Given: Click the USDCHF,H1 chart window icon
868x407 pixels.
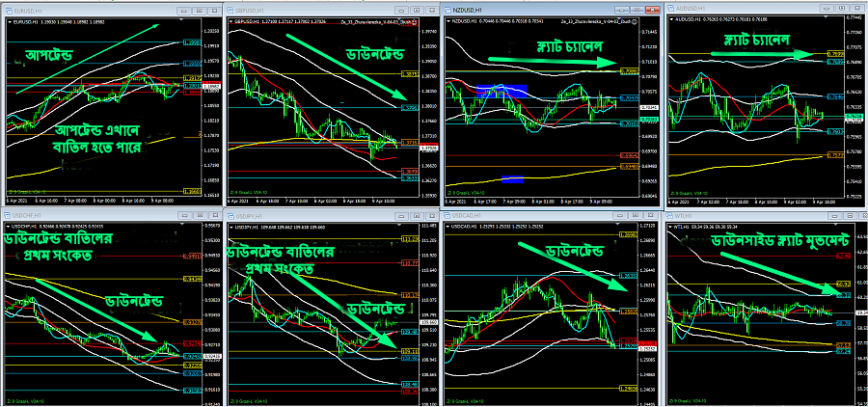Looking at the screenshot, I should [x=7, y=215].
